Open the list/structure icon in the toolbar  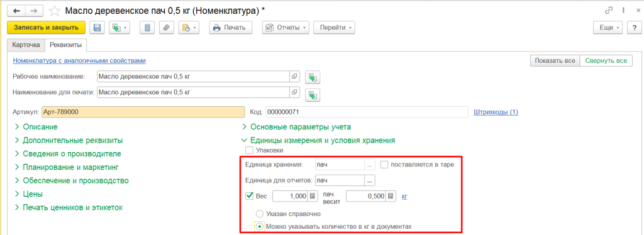tap(147, 28)
